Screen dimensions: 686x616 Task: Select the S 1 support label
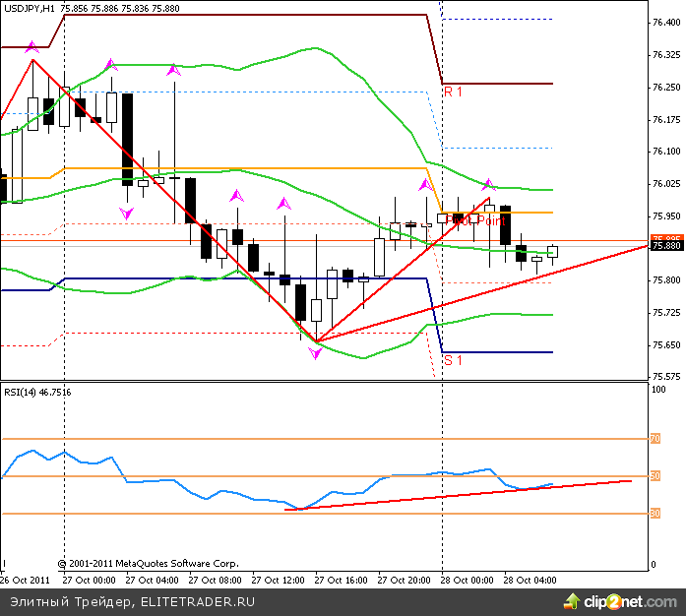pyautogui.click(x=454, y=360)
